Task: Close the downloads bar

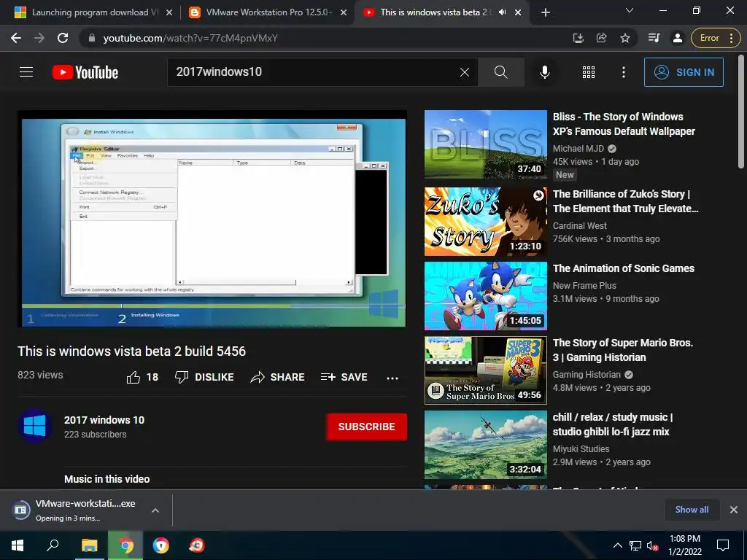Action: click(734, 510)
